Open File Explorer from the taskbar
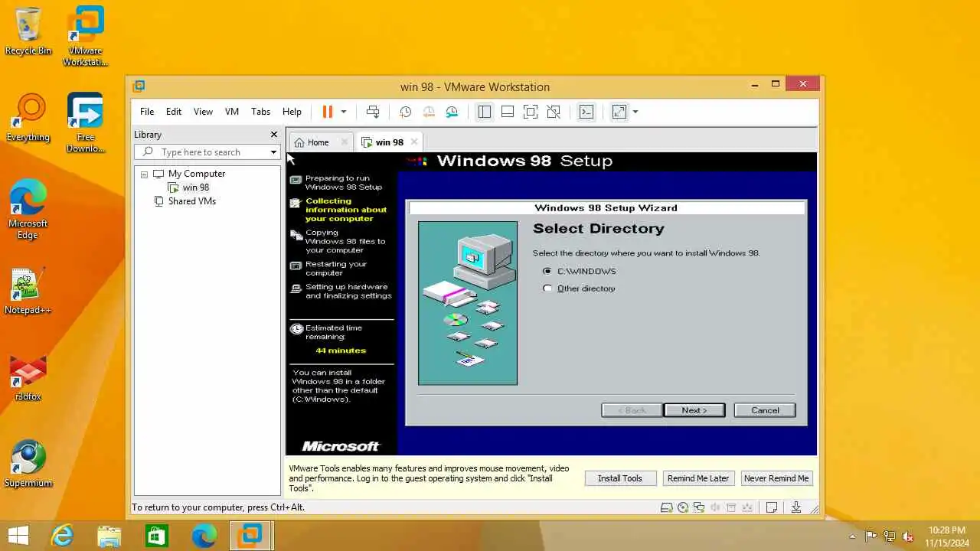The width and height of the screenshot is (980, 551). pyautogui.click(x=109, y=536)
